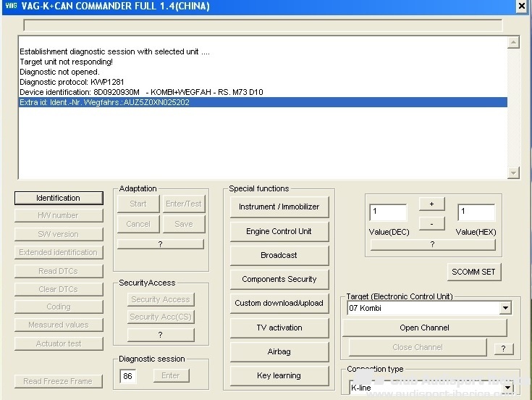Open the value converter help question-mark button
532x400 pixels.
click(x=433, y=244)
